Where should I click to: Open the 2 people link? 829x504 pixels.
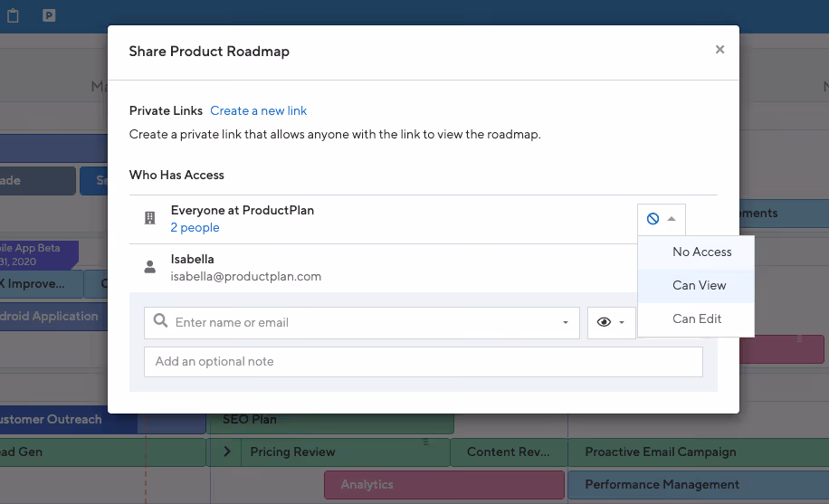[195, 227]
